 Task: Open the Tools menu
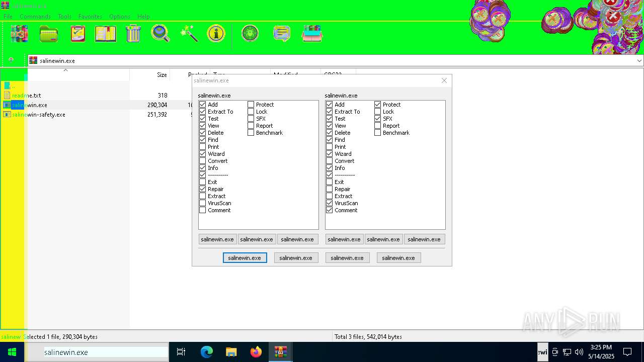[64, 17]
